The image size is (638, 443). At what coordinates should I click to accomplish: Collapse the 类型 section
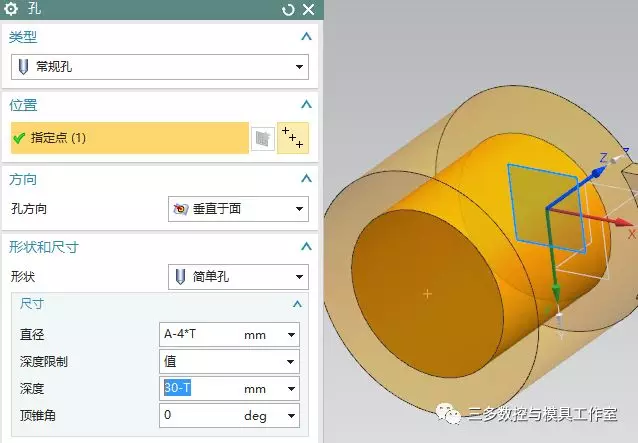click(x=306, y=37)
